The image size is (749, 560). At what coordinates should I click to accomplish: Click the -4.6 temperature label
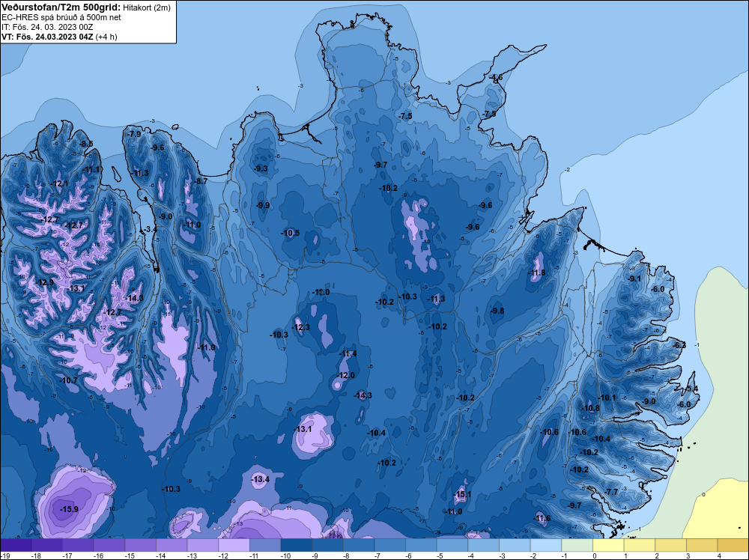click(496, 77)
